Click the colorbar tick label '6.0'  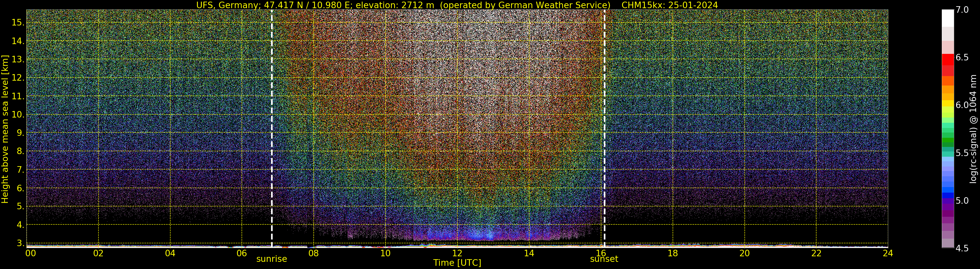[962, 105]
